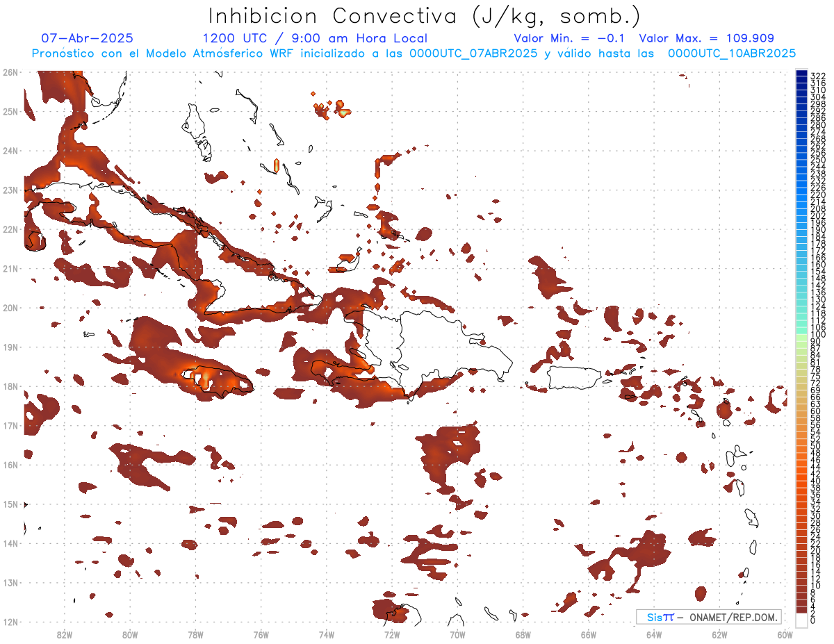Click the '24N' latitude label
The height and width of the screenshot is (644, 834).
pos(10,151)
